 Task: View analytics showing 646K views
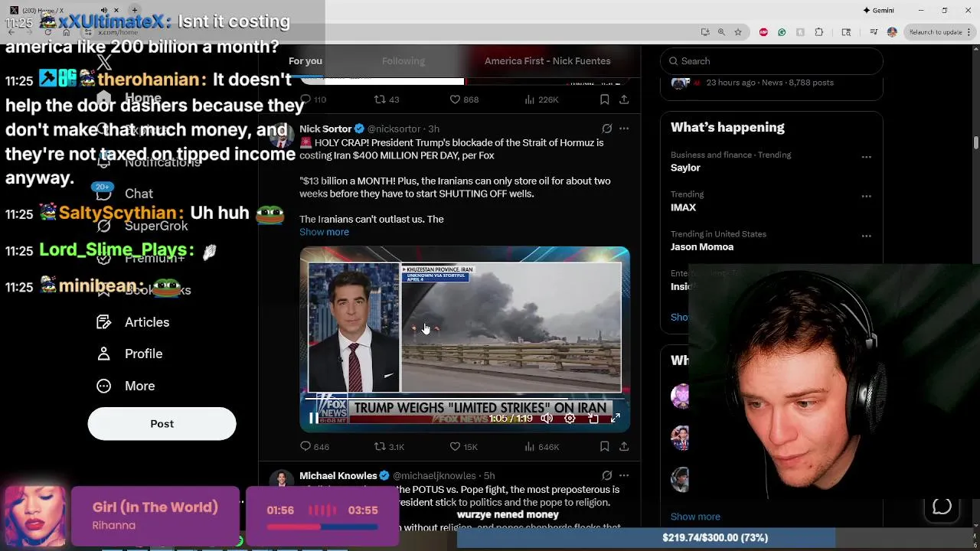[x=541, y=446]
